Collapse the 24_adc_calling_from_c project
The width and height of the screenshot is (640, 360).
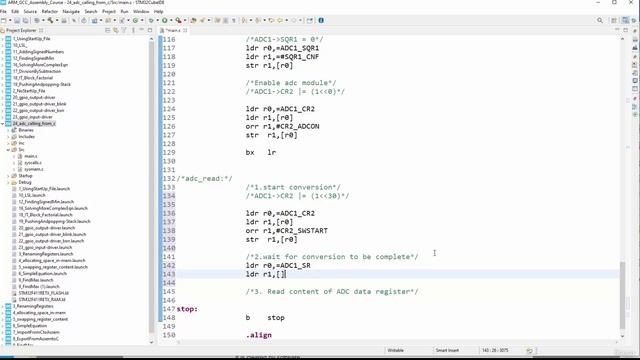(x=2, y=123)
